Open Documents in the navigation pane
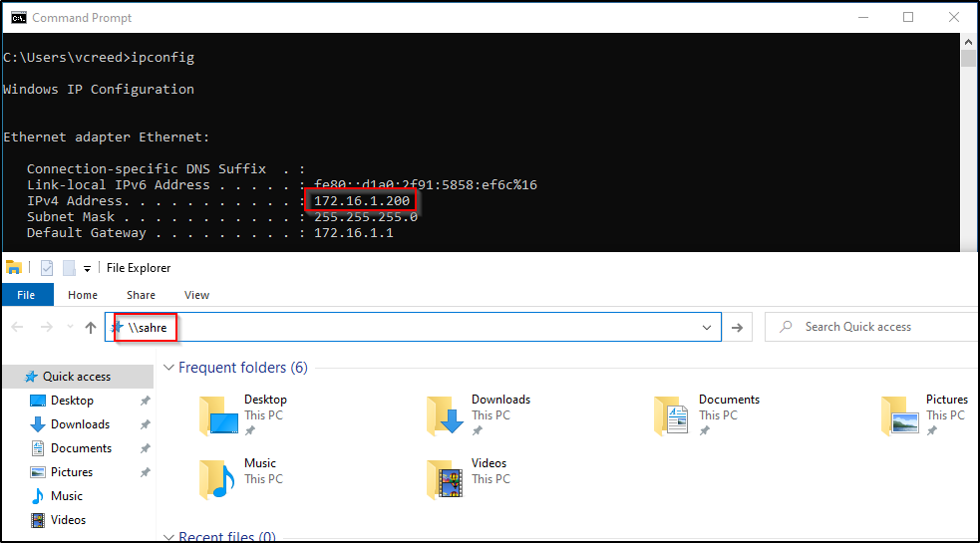This screenshot has width=980, height=543. pyautogui.click(x=81, y=448)
